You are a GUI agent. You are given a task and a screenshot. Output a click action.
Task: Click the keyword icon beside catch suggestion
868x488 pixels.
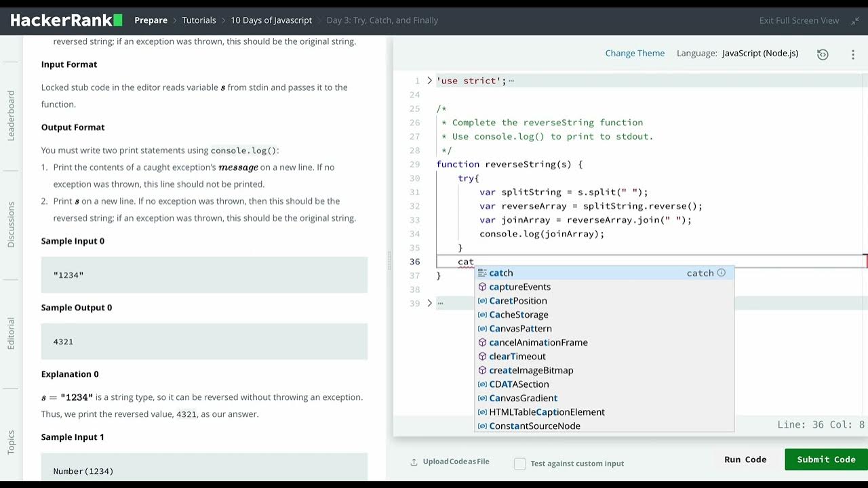click(482, 273)
